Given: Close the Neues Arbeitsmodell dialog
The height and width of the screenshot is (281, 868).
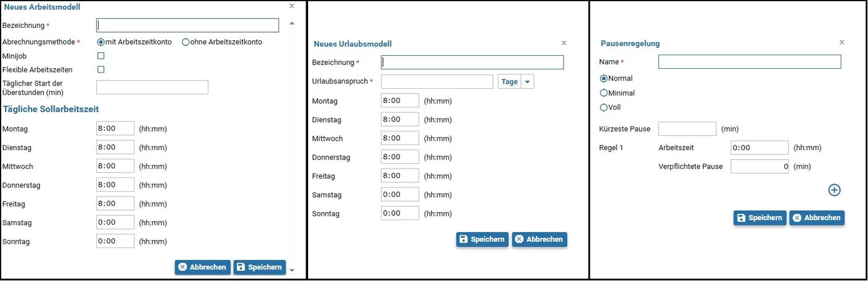Looking at the screenshot, I should click(292, 6).
